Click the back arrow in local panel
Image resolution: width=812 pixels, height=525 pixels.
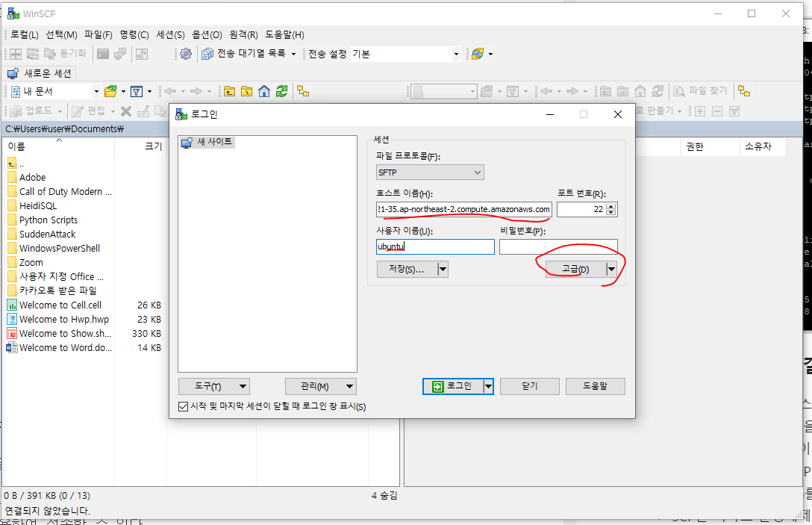(170, 92)
